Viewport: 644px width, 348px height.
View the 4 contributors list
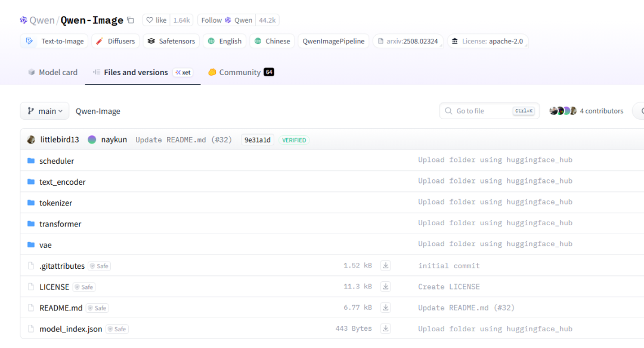pos(601,111)
